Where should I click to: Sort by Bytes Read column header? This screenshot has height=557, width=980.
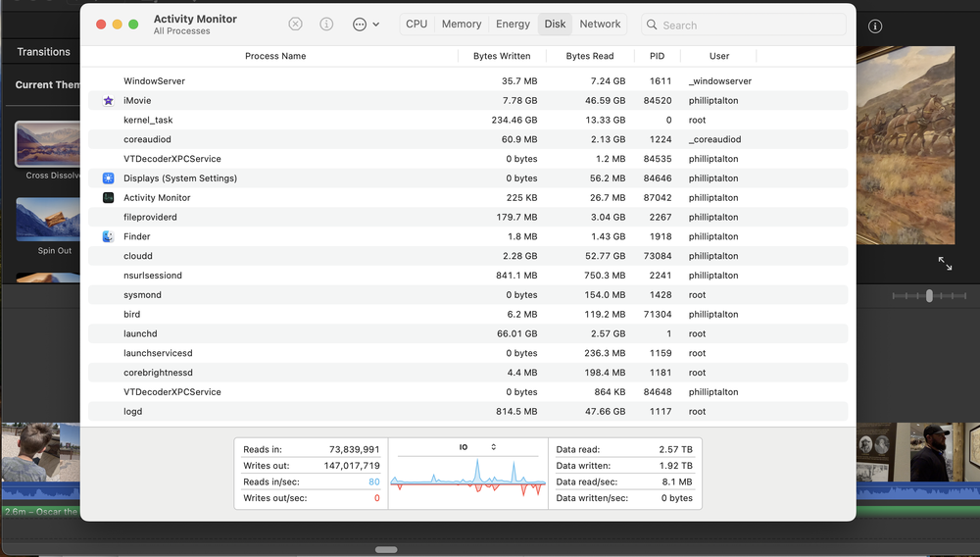(590, 56)
